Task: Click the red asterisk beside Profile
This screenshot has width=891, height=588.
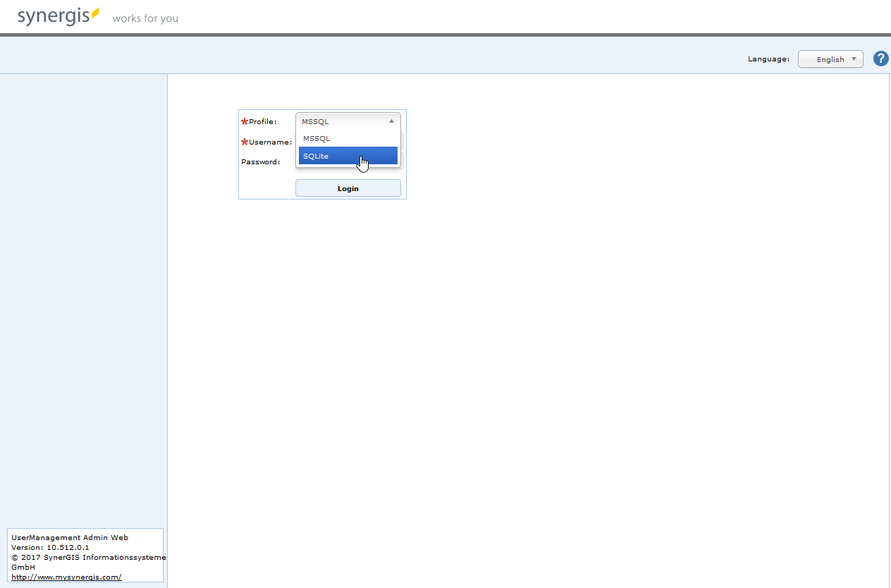Action: (x=245, y=121)
